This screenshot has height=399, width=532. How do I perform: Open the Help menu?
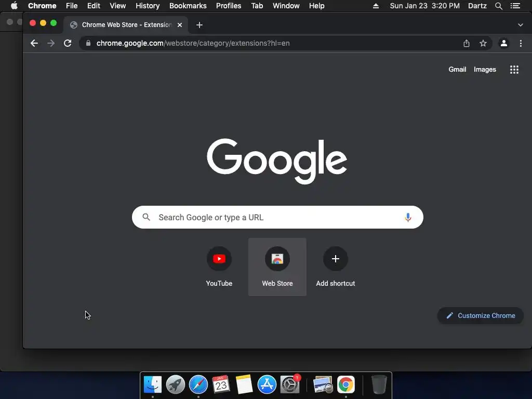(x=316, y=6)
